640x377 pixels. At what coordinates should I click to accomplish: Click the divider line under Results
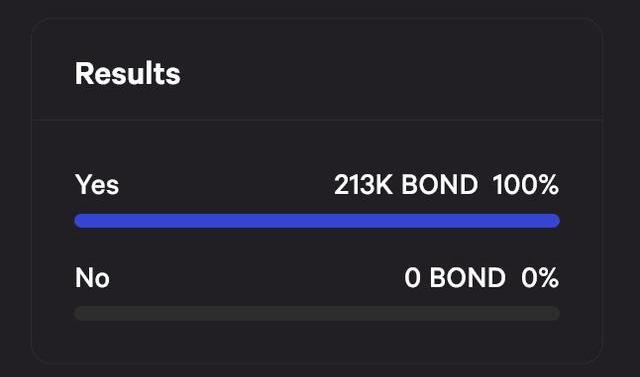click(x=317, y=120)
